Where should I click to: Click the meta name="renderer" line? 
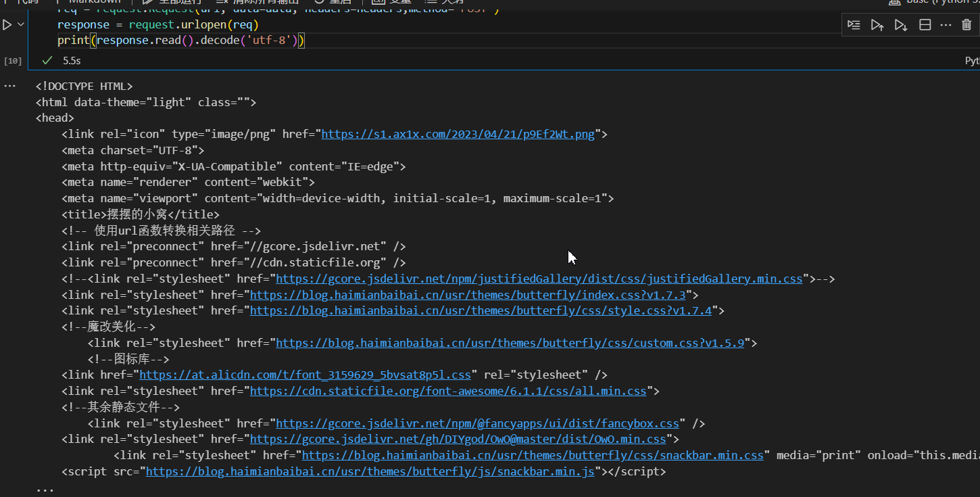(188, 183)
